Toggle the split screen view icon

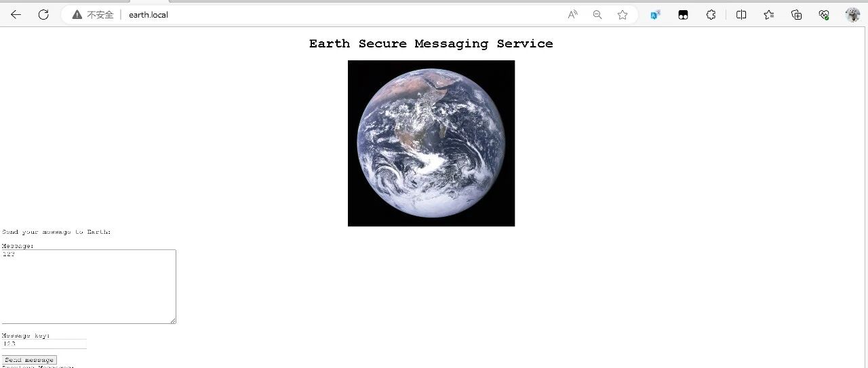[741, 14]
